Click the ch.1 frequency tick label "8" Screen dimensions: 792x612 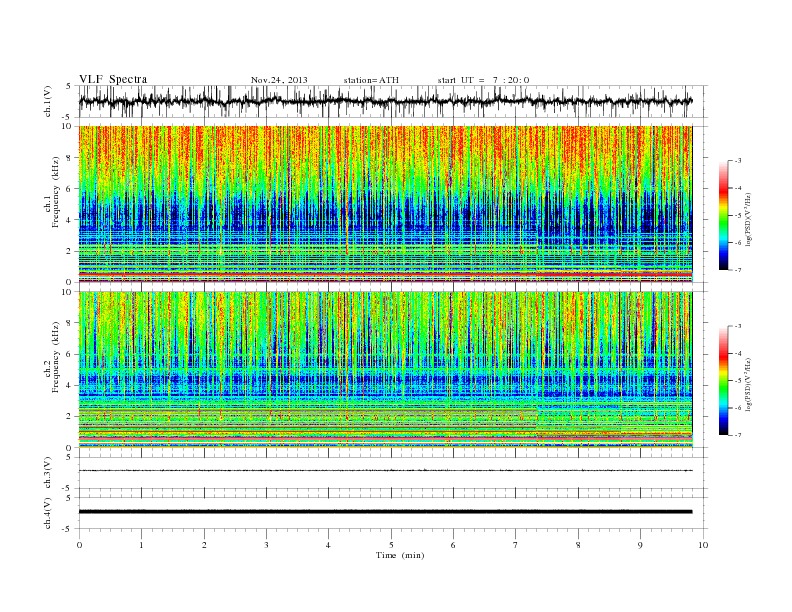70,158
